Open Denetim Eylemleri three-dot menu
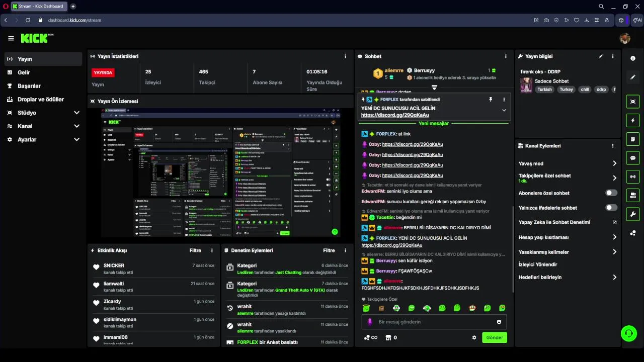 345,250
